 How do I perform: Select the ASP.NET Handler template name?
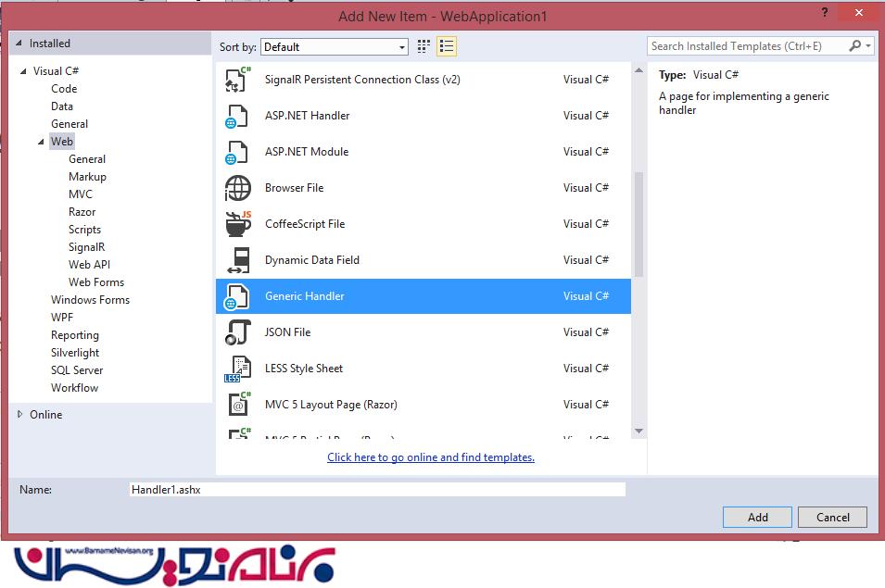(x=307, y=116)
